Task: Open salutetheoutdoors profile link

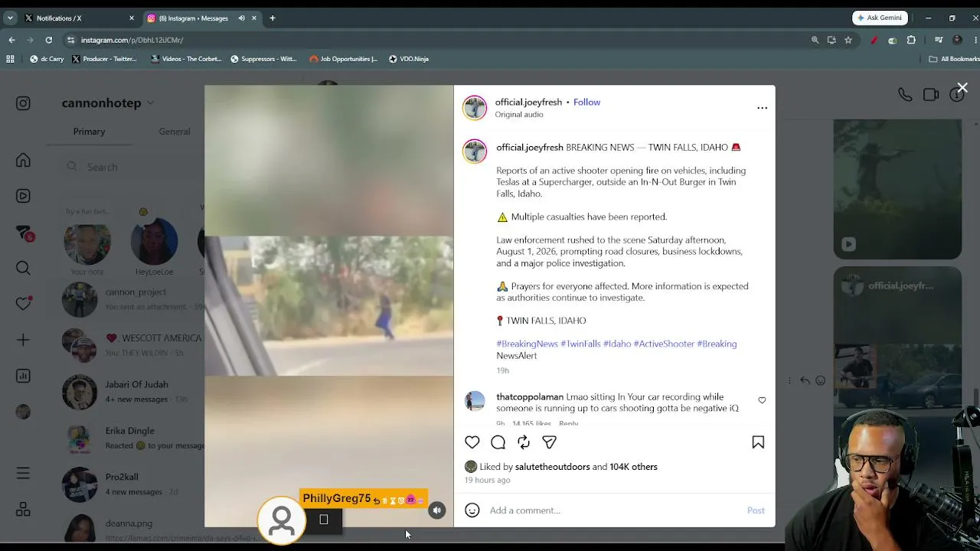Action: coord(553,467)
